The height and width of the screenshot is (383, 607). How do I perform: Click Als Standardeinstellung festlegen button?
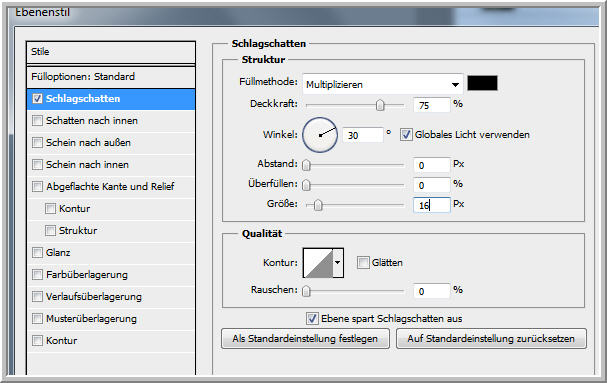[305, 339]
